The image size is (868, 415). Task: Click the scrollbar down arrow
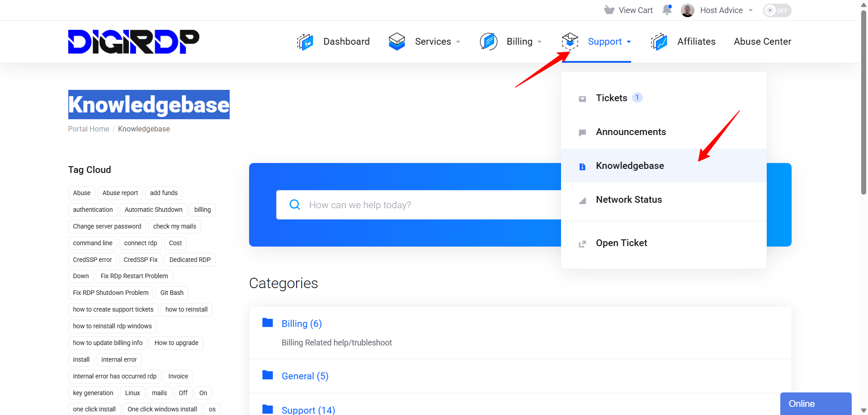(863, 410)
